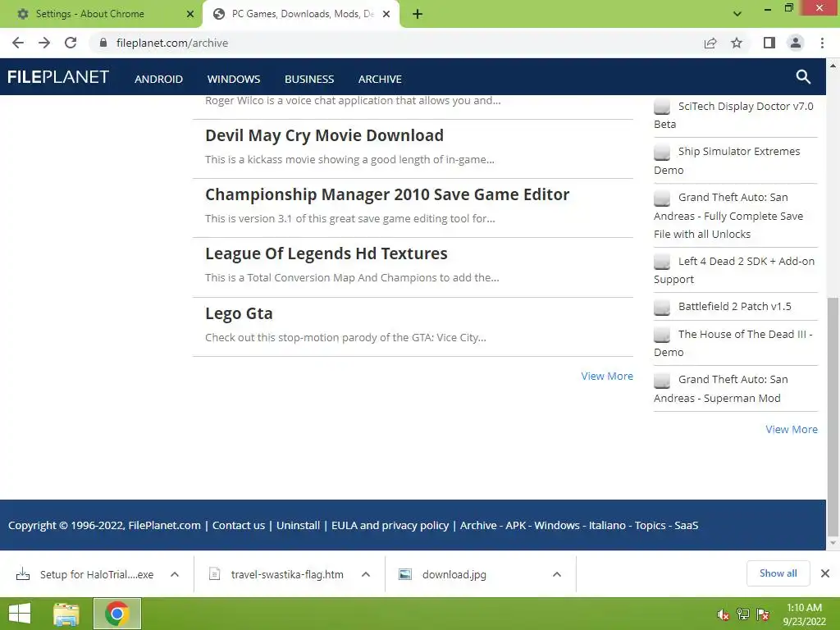Screen dimensions: 840x630
Task: Click the House of The Dead III thumbnail
Action: (662, 335)
